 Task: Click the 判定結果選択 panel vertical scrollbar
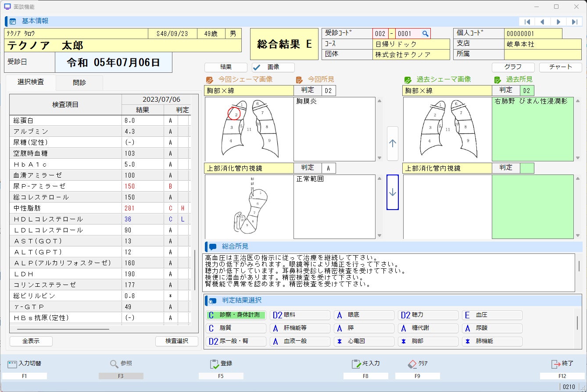point(577,322)
